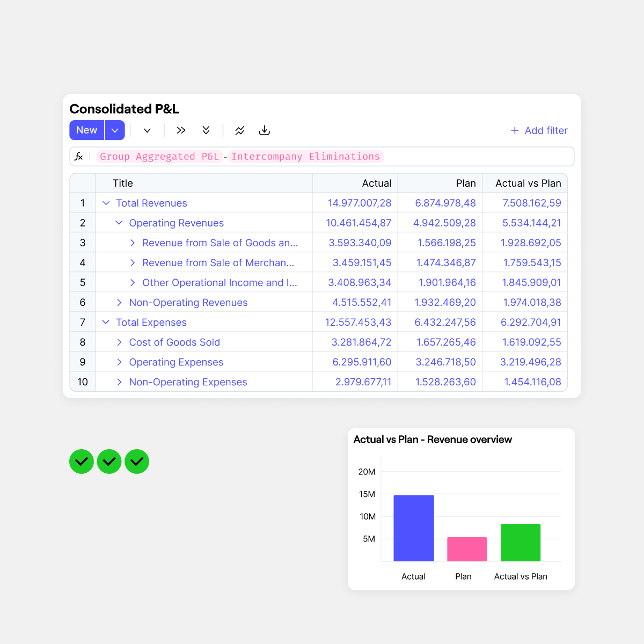Collapse the Total Expenses row
The height and width of the screenshot is (644, 644).
coord(106,322)
